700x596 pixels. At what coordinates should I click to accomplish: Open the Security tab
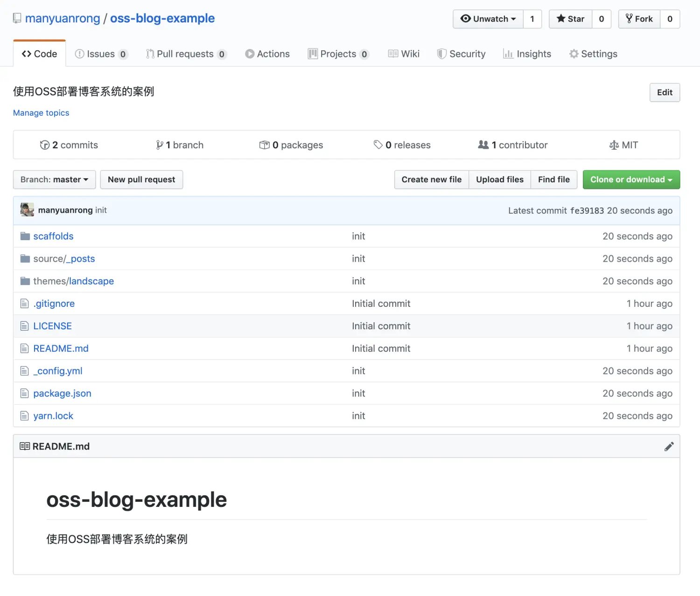coord(461,54)
